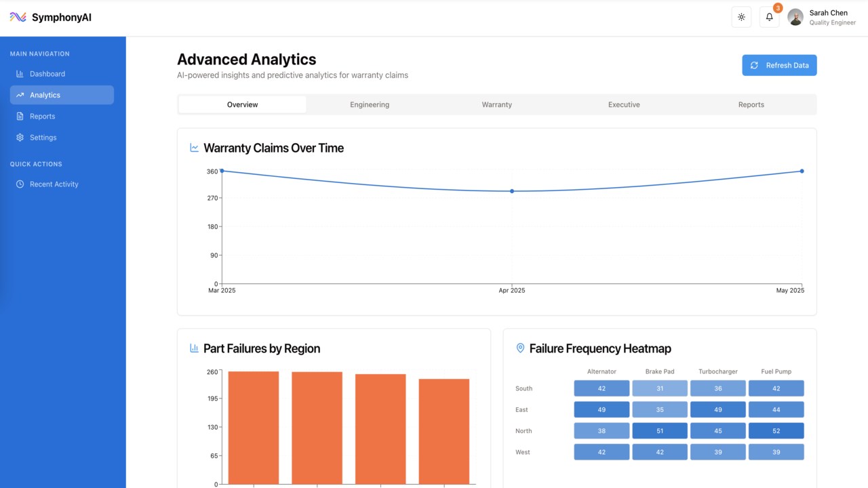868x488 pixels.
Task: Click the SymphonyAI logo icon
Action: pos(18,18)
